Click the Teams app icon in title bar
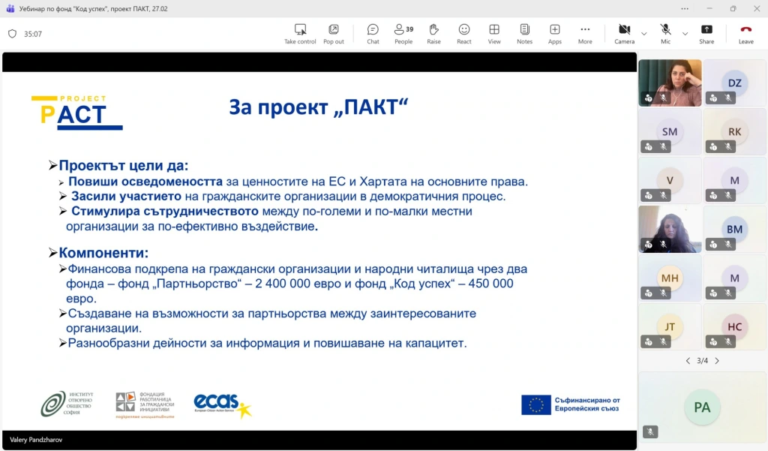The image size is (768, 451). (10, 9)
